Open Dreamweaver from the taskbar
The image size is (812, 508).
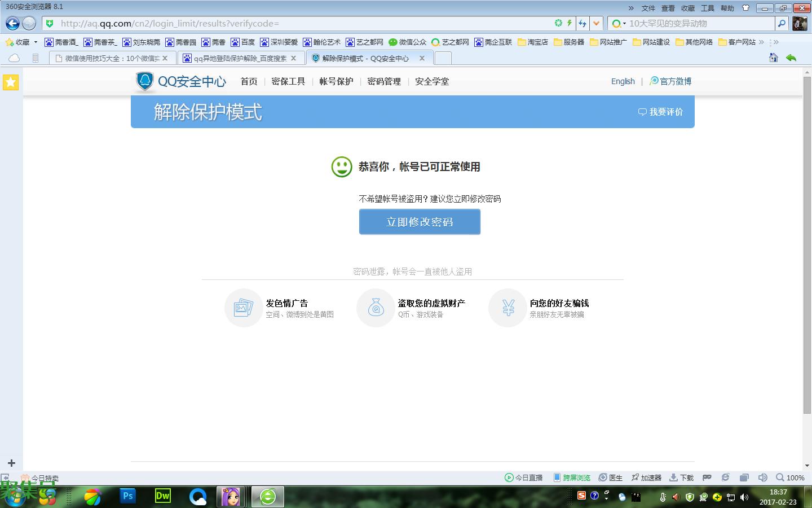[x=162, y=496]
